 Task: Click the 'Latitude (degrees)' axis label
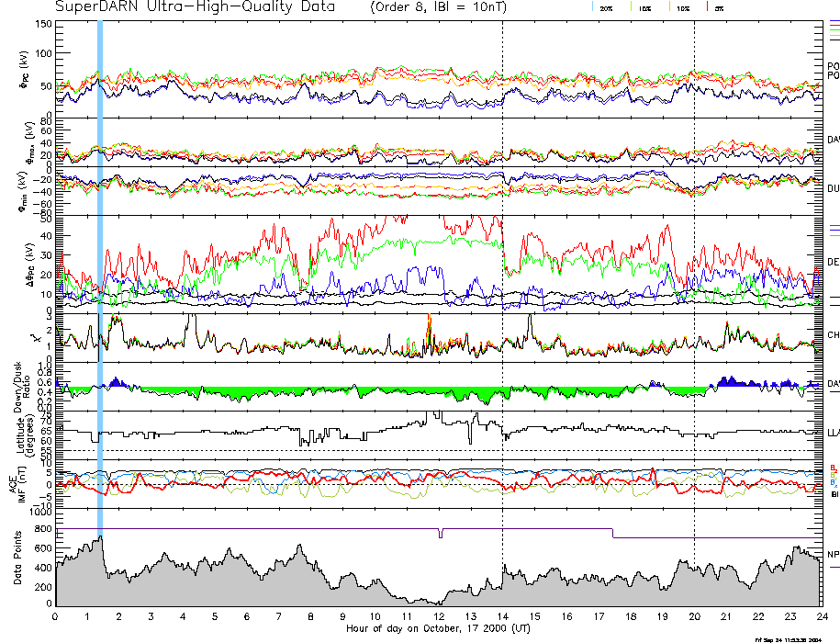click(25, 436)
